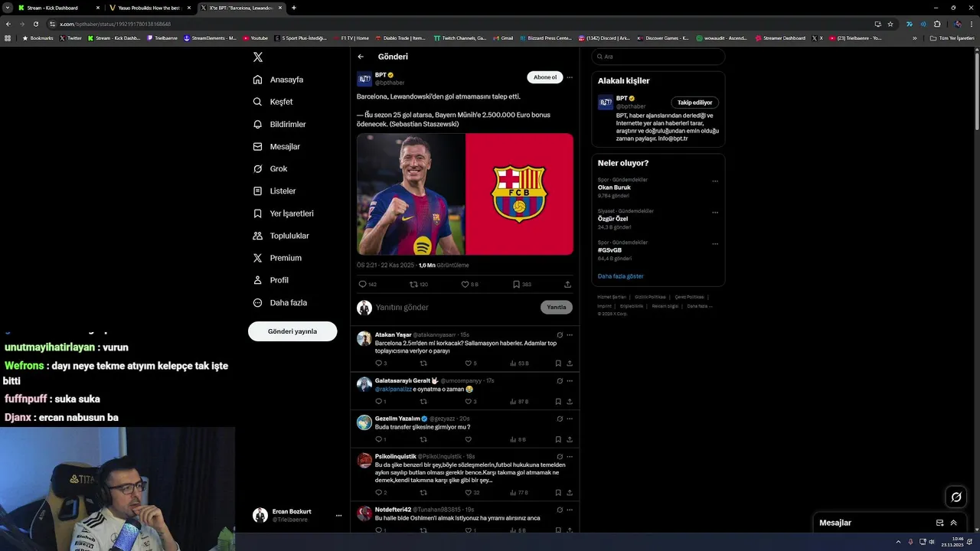Viewport: 980px width, 551px height.
Task: Click Daha fazla göster link
Action: 621,276
